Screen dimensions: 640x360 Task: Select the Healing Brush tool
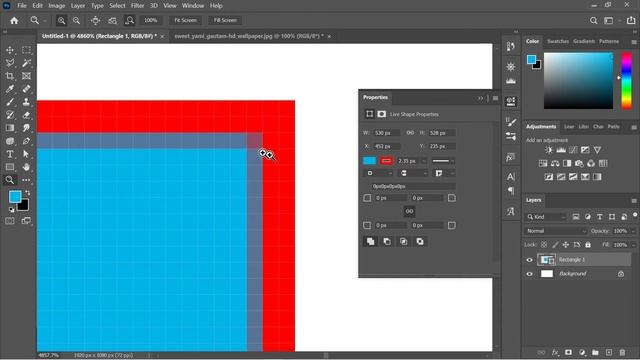tap(26, 89)
